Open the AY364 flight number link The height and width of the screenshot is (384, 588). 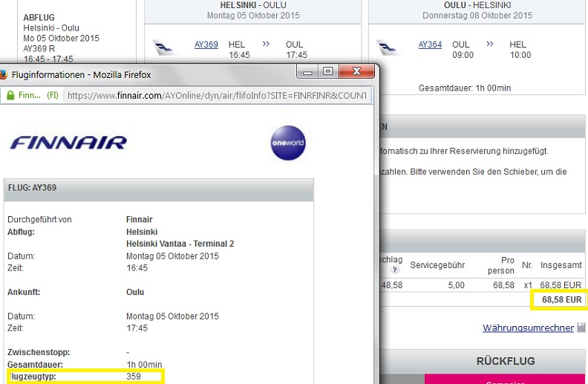coord(430,45)
